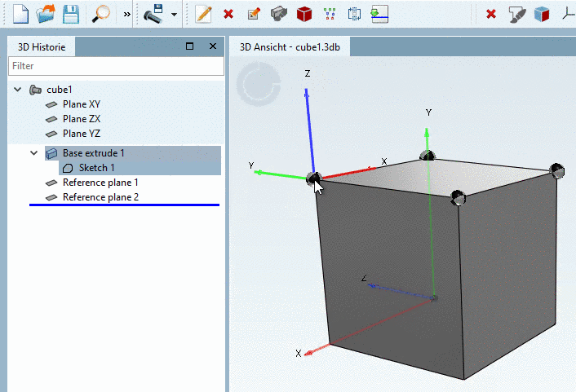Image resolution: width=576 pixels, height=392 pixels.
Task: Select Plane ZX in history tree
Action: [x=82, y=119]
